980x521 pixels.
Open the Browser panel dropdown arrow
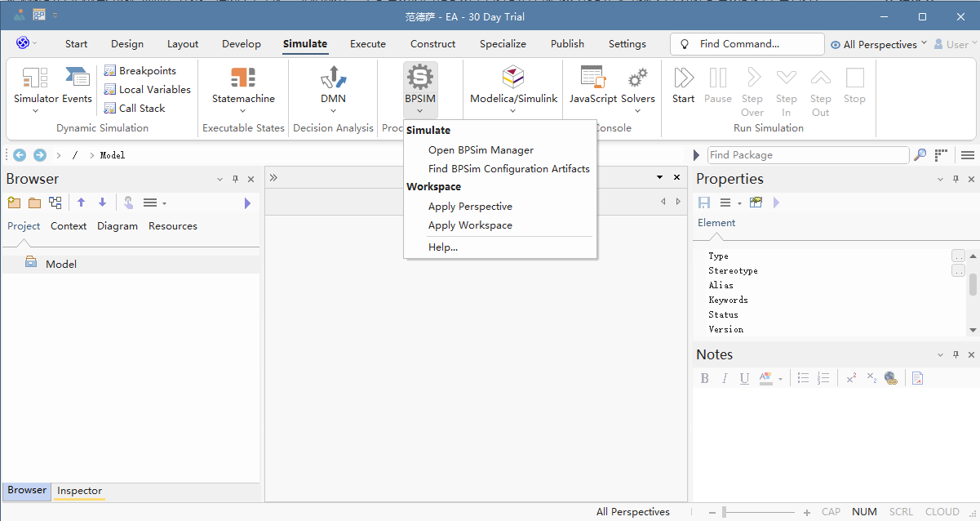pos(220,180)
